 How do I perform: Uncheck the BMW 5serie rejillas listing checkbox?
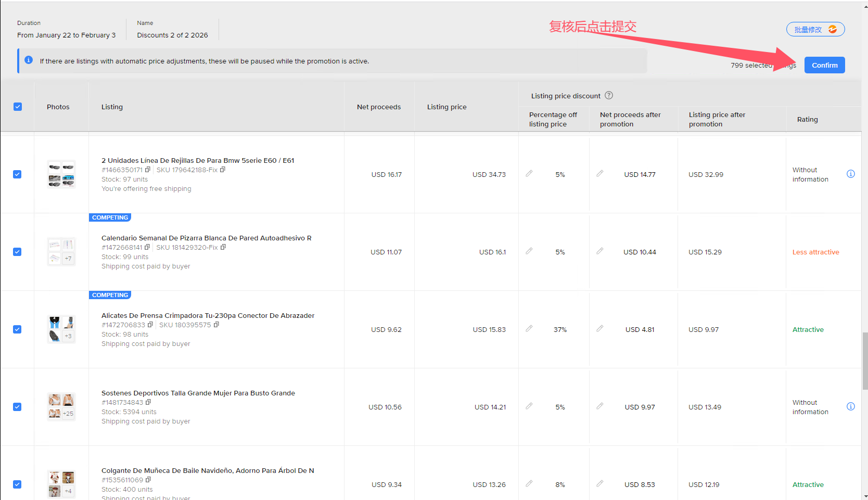click(x=17, y=174)
